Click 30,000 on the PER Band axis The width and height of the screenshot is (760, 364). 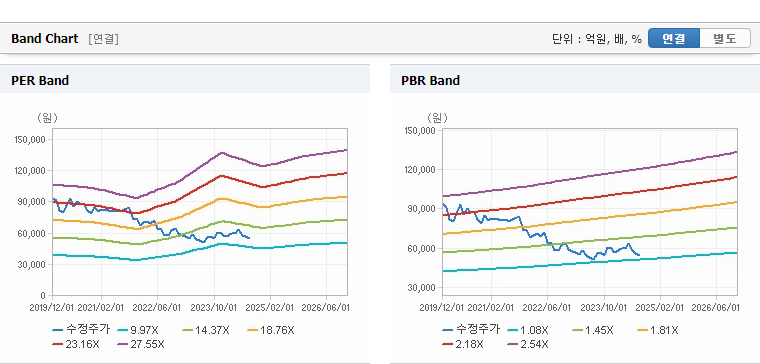pos(32,265)
